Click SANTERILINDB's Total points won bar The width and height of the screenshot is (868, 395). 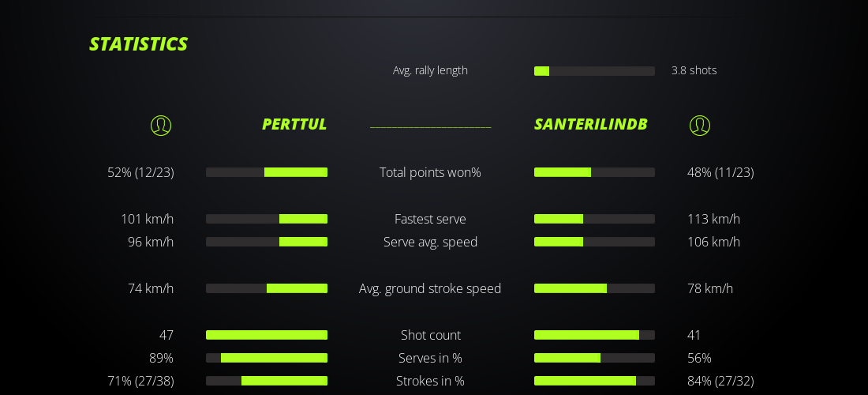click(x=594, y=172)
